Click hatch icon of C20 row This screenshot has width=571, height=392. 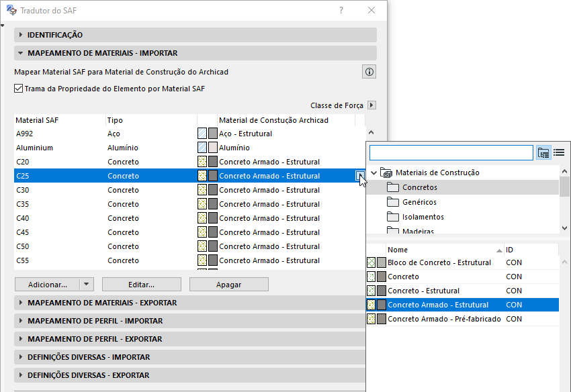coord(202,162)
